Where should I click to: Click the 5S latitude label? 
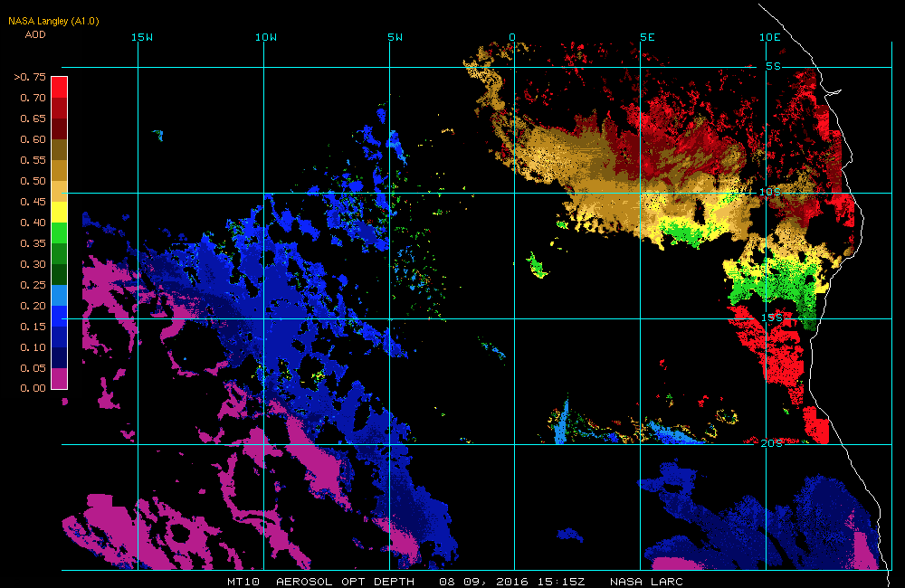tap(774, 66)
